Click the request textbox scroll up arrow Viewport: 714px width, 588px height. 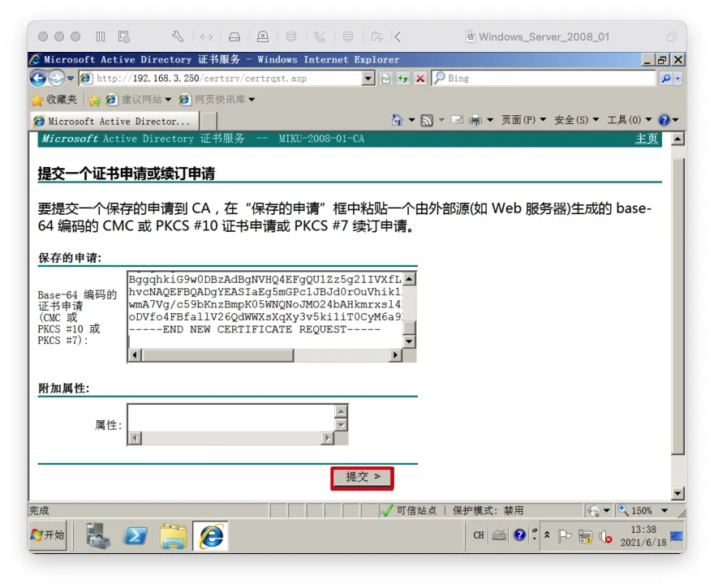point(410,278)
